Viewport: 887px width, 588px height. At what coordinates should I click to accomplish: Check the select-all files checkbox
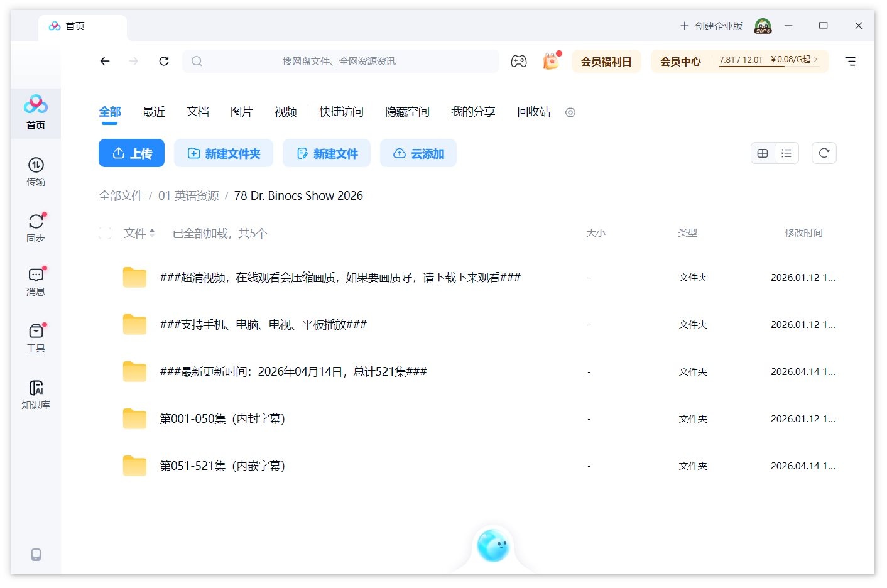pos(105,232)
